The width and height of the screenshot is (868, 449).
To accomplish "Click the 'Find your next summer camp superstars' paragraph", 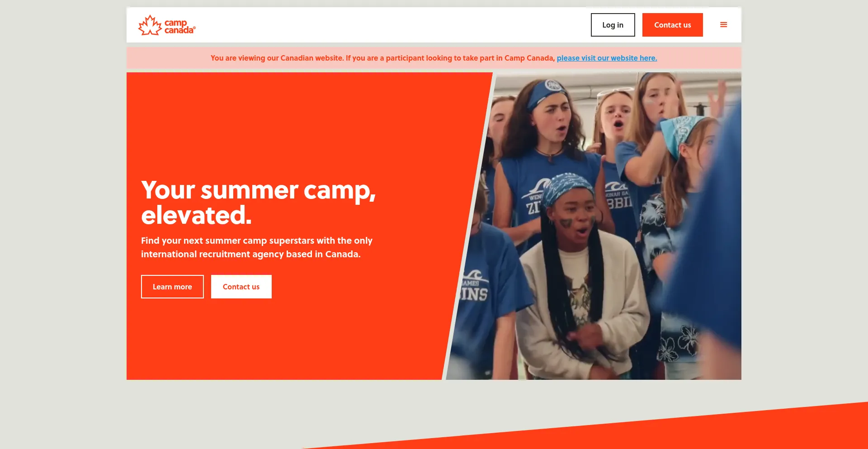I will (x=257, y=247).
